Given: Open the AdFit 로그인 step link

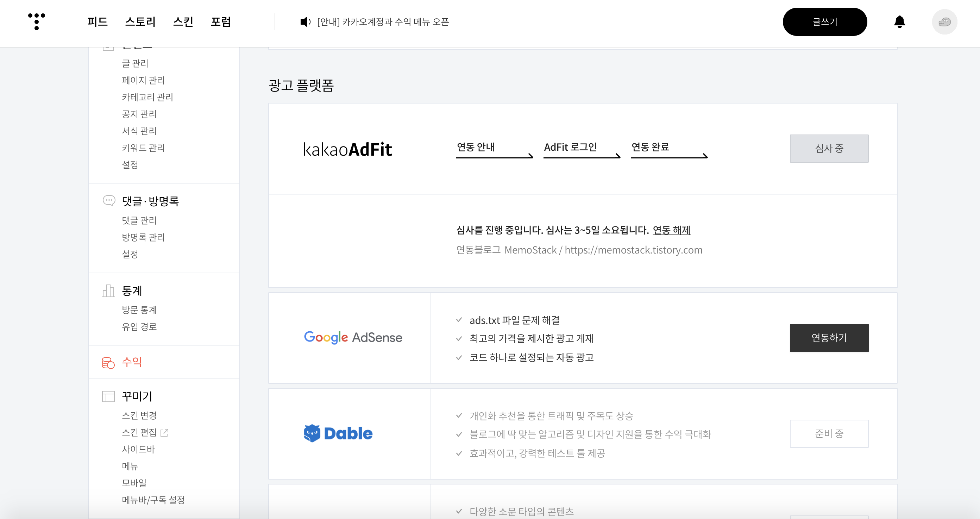Looking at the screenshot, I should point(570,147).
